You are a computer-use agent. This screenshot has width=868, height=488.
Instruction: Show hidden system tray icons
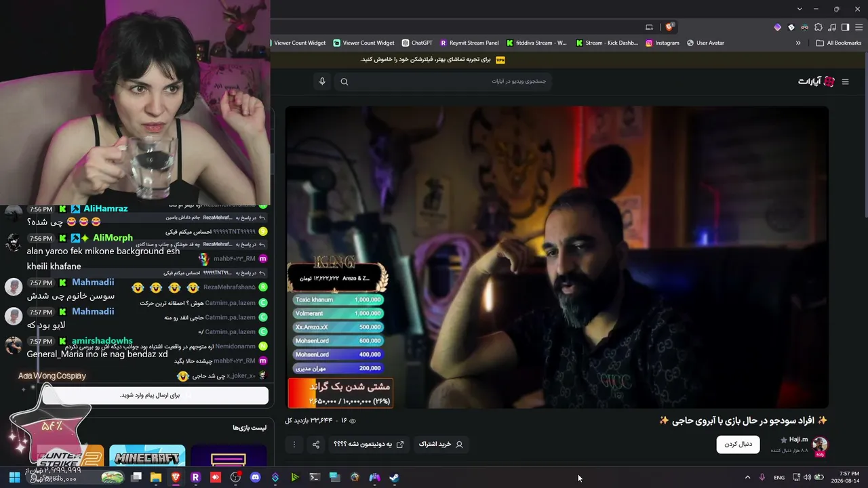coord(747,477)
